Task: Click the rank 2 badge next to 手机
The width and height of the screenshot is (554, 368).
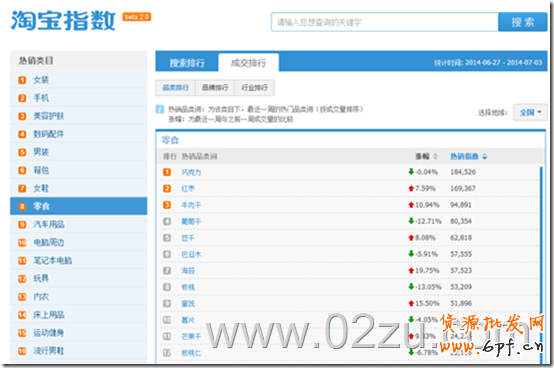Action: tap(22, 98)
